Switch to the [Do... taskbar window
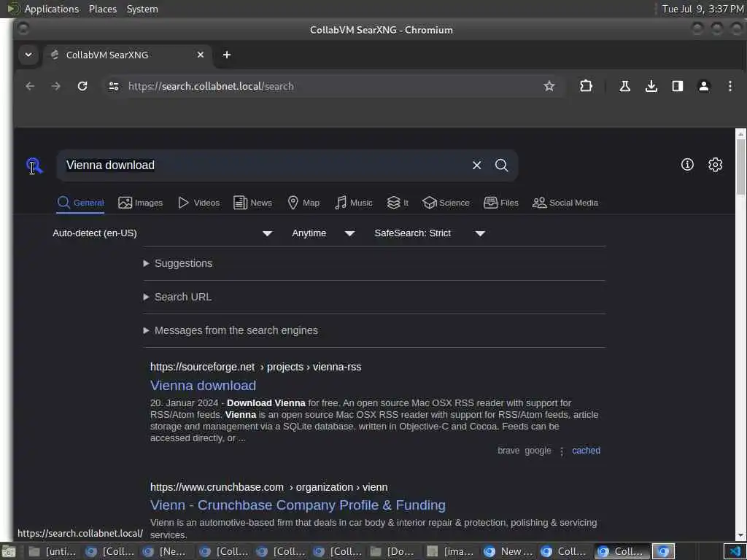Screen dimensions: 747x560 [392, 551]
